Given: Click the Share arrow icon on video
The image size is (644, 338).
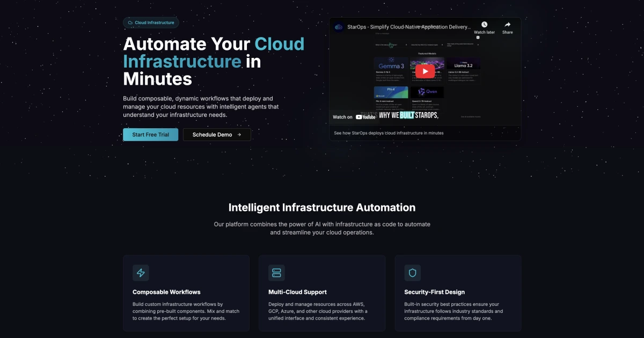Looking at the screenshot, I should tap(507, 25).
